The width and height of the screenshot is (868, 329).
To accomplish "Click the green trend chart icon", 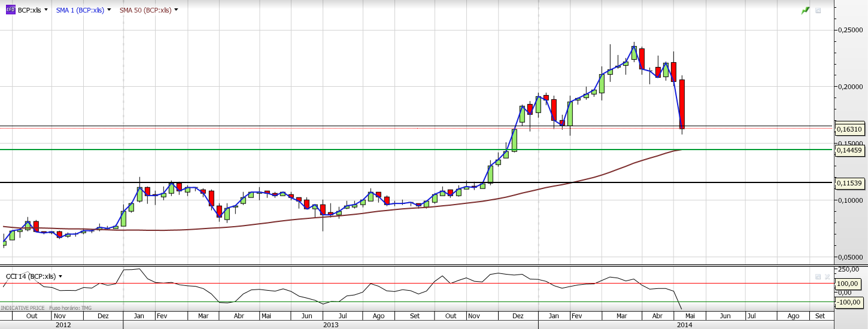I will (806, 10).
